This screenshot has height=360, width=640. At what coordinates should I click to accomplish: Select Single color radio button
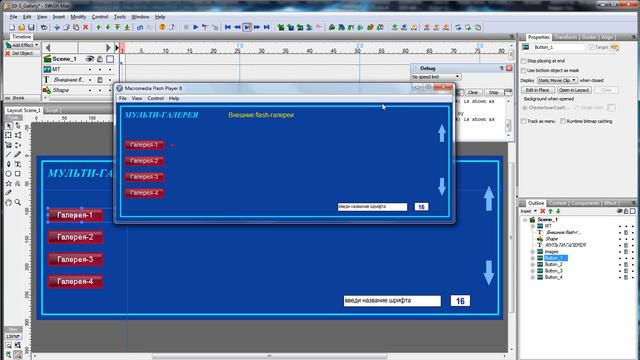point(577,108)
